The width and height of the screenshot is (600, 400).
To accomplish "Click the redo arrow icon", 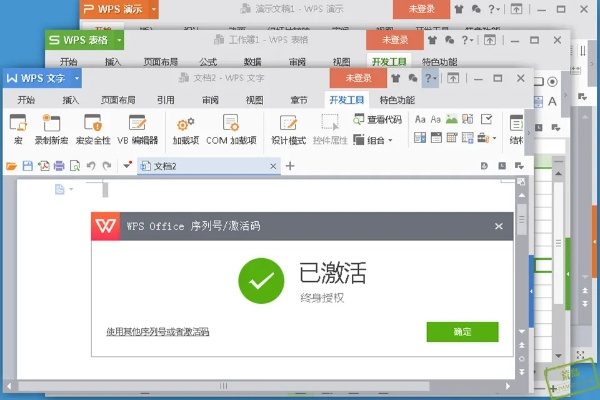I will (107, 166).
